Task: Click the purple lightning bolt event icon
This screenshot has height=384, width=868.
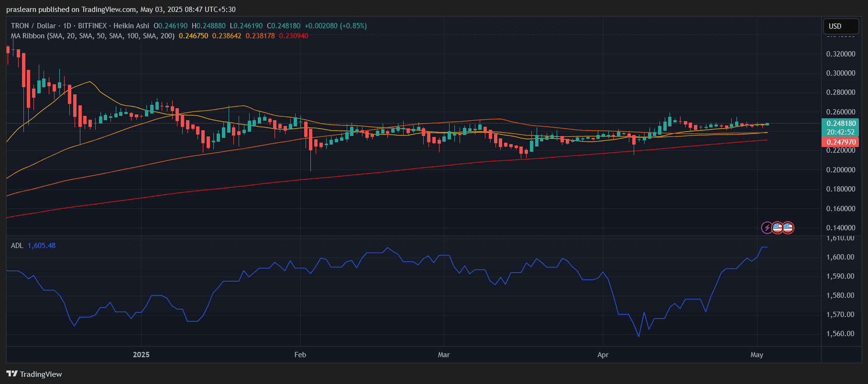Action: (x=767, y=228)
